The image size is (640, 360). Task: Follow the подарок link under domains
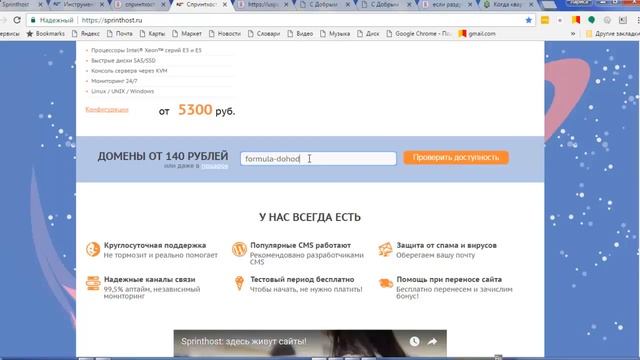coord(215,166)
